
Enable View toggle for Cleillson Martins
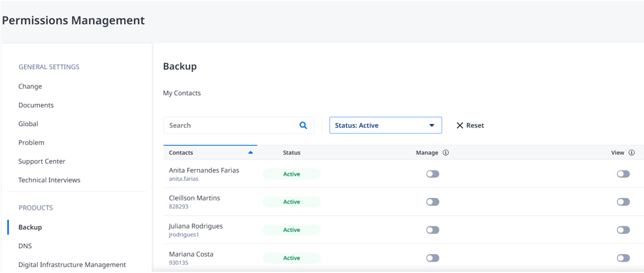coord(623,202)
